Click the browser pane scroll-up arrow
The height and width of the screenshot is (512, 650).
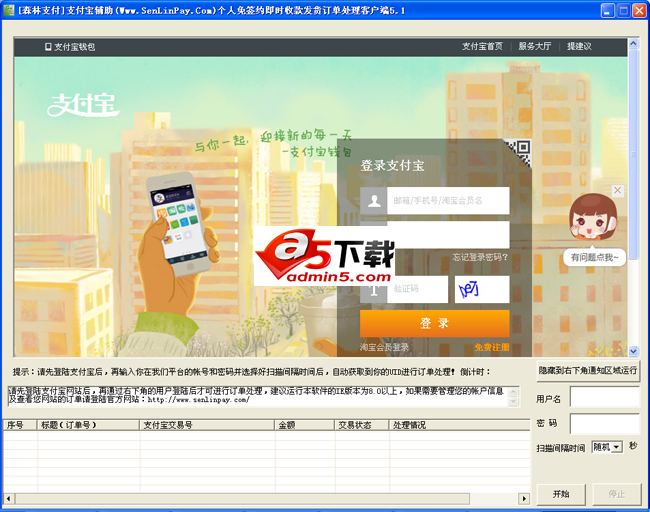click(x=633, y=43)
